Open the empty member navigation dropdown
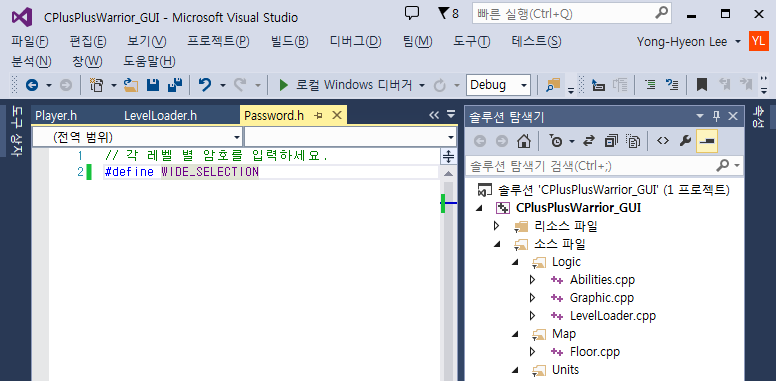The height and width of the screenshot is (381, 776). pyautogui.click(x=350, y=137)
